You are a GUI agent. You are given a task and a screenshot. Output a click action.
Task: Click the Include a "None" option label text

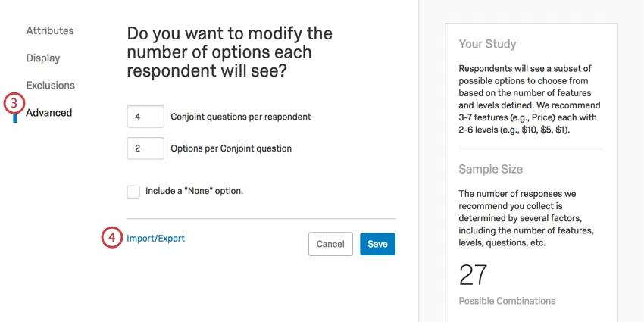click(194, 191)
